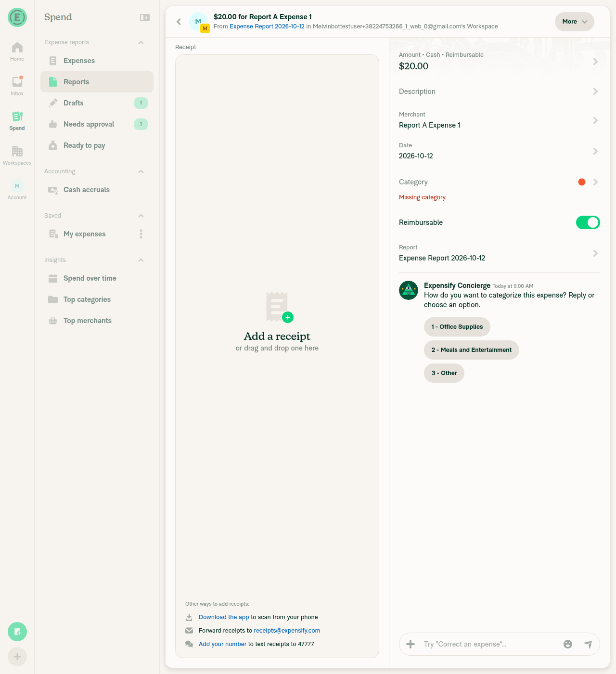Open the Category field
The width and height of the screenshot is (616, 674).
[500, 182]
